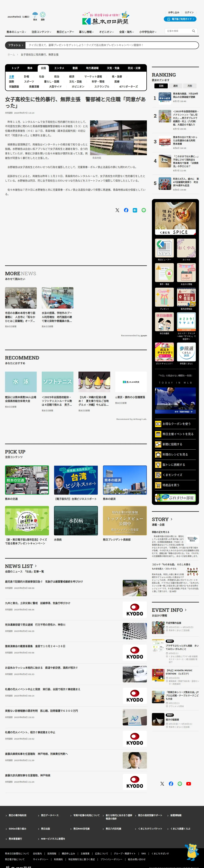204x868 pixels.
Task: Click the magnifier search icon
Action: coord(193,31)
